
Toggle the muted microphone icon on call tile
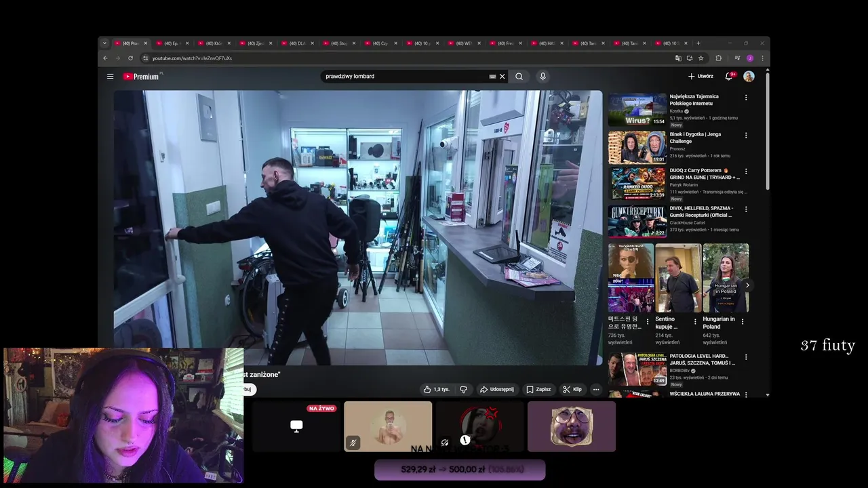pos(353,443)
